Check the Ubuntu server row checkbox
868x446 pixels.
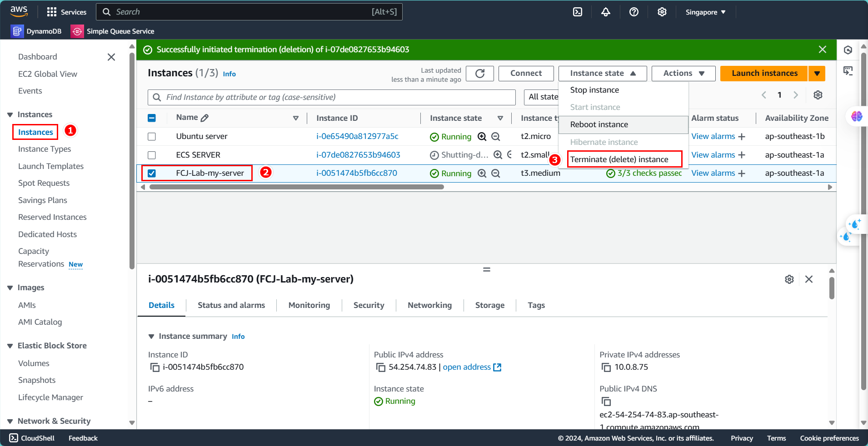152,137
